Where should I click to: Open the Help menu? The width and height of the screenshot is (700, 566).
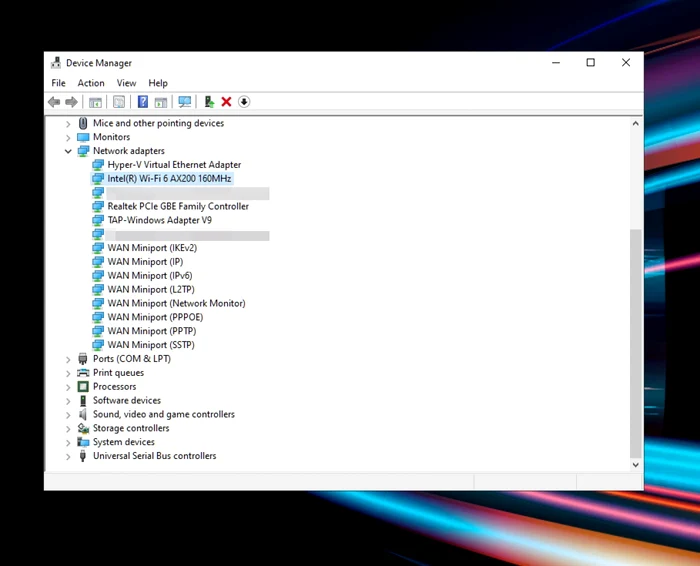[158, 83]
